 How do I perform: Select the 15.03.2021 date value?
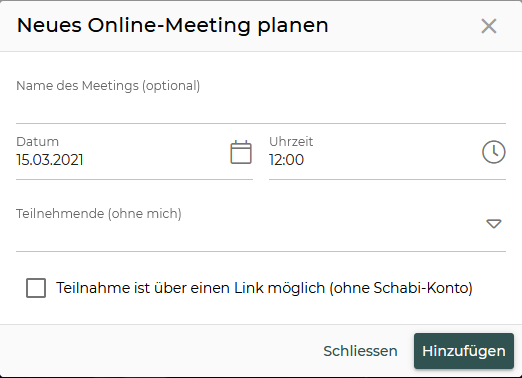coord(50,160)
